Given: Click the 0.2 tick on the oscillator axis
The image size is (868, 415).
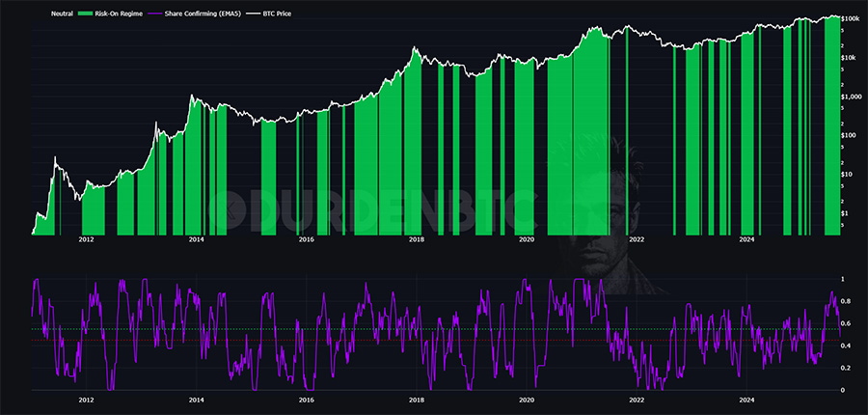Looking at the screenshot, I should click(x=845, y=369).
